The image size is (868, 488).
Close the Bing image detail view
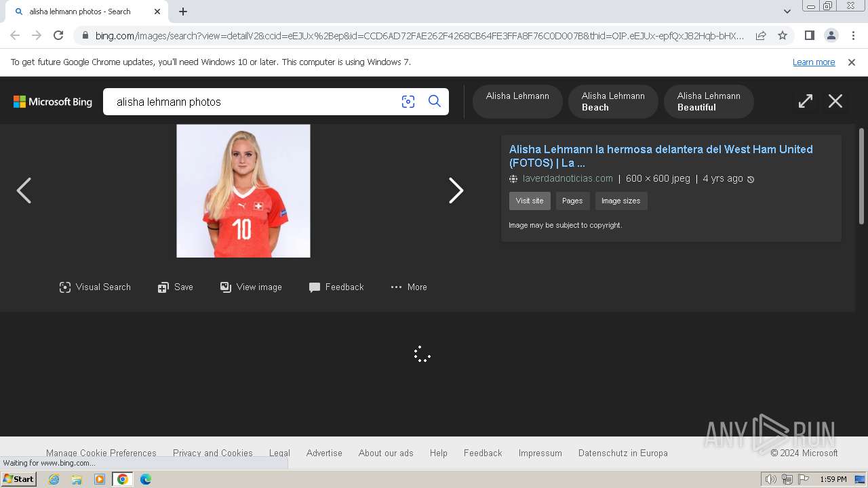pyautogui.click(x=835, y=102)
